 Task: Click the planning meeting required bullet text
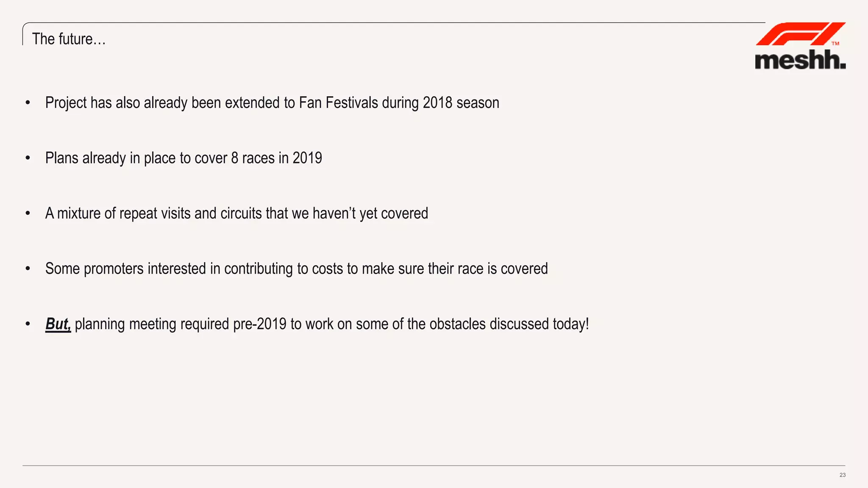point(331,324)
